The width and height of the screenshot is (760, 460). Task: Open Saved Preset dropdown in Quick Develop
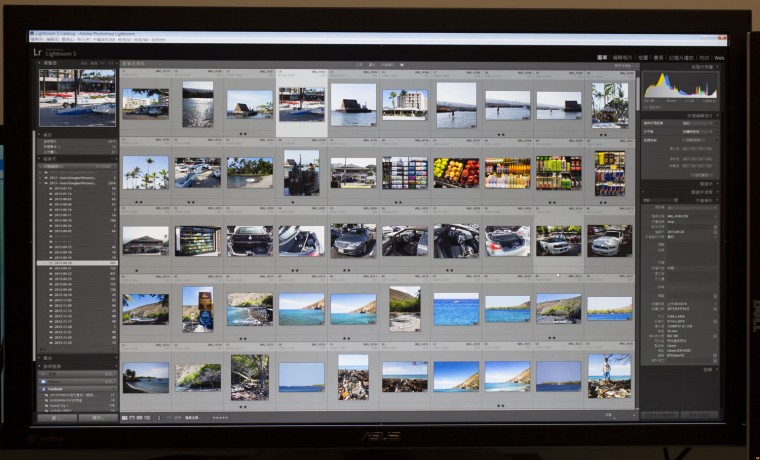pos(697,123)
